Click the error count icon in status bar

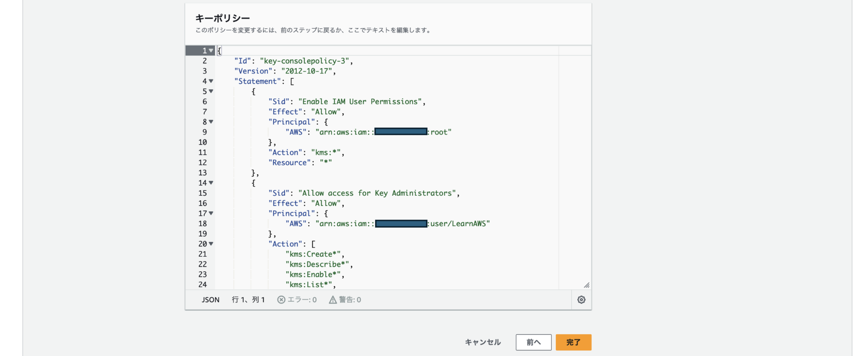point(281,300)
